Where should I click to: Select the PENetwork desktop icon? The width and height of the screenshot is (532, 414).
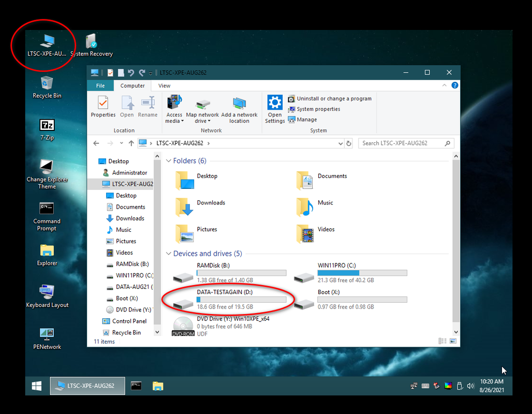47,338
